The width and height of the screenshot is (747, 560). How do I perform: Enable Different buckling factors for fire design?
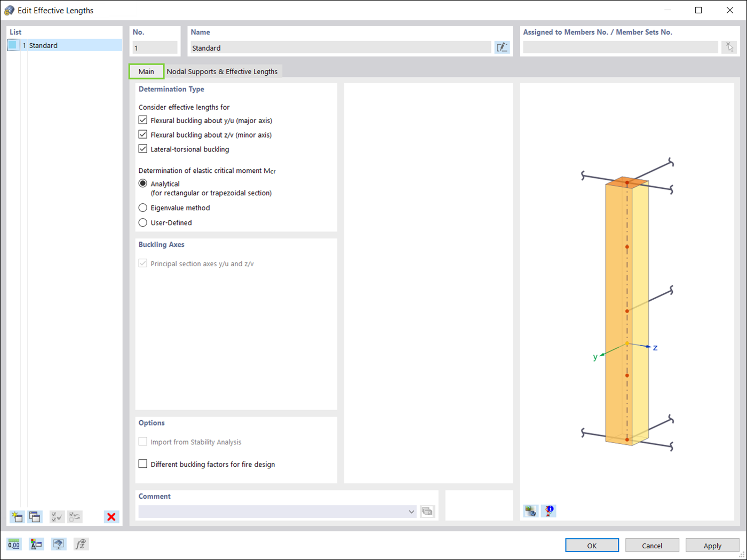coord(142,463)
